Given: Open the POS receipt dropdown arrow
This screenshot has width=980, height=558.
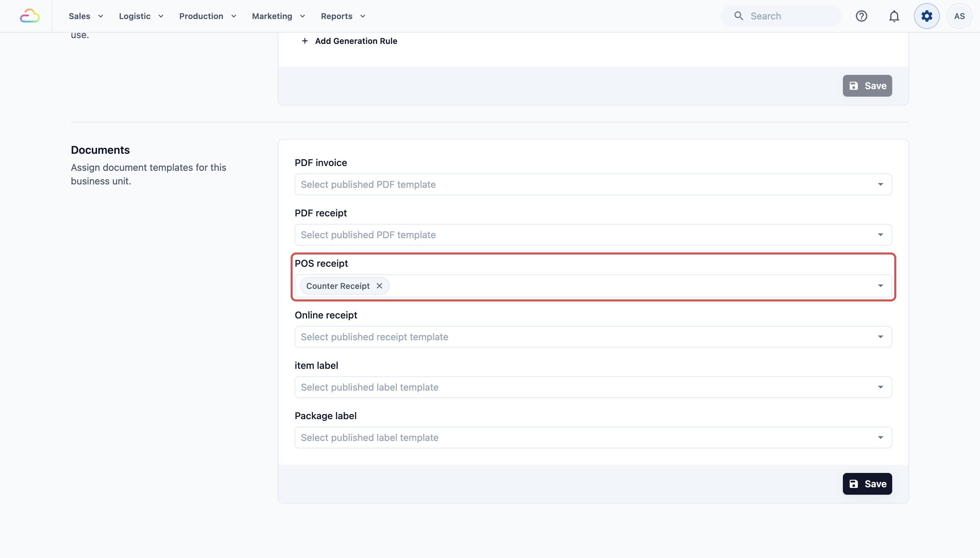Looking at the screenshot, I should pyautogui.click(x=880, y=286).
